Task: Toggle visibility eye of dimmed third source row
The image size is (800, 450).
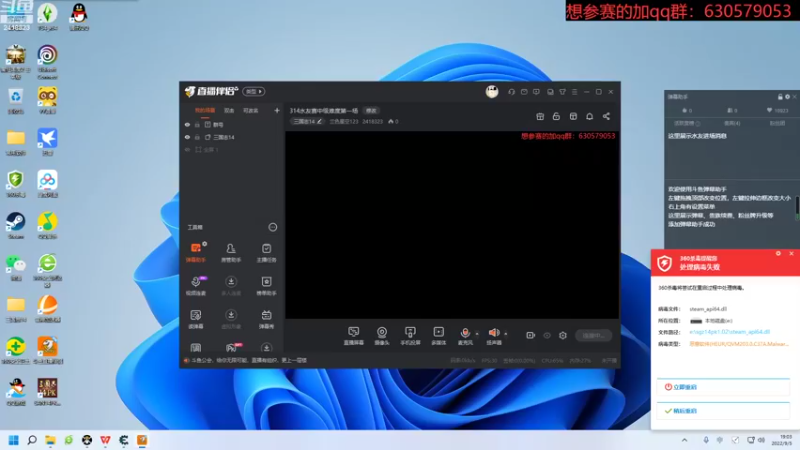Action: (187, 149)
